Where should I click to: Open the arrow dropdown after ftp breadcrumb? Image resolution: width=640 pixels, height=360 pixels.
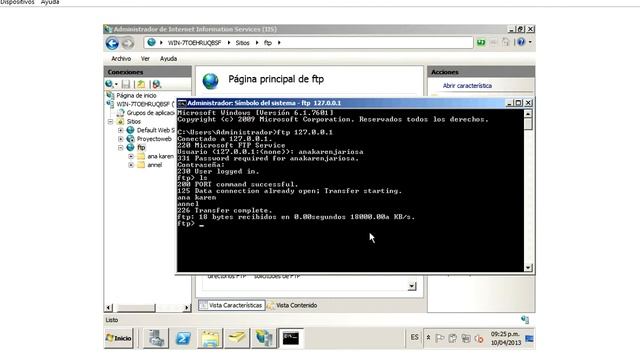[279, 43]
